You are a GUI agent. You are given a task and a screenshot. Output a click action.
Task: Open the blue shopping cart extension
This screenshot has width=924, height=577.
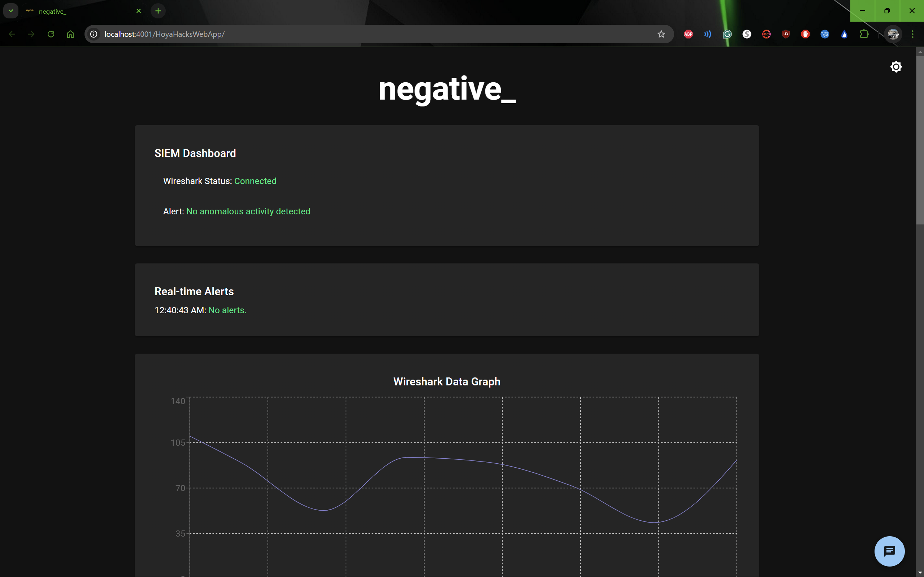(825, 34)
